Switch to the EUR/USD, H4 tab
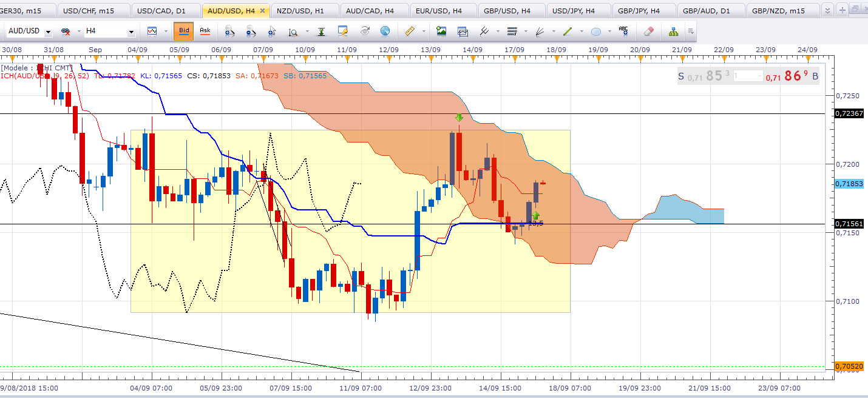Screen dimensions: 868x399 [442, 10]
